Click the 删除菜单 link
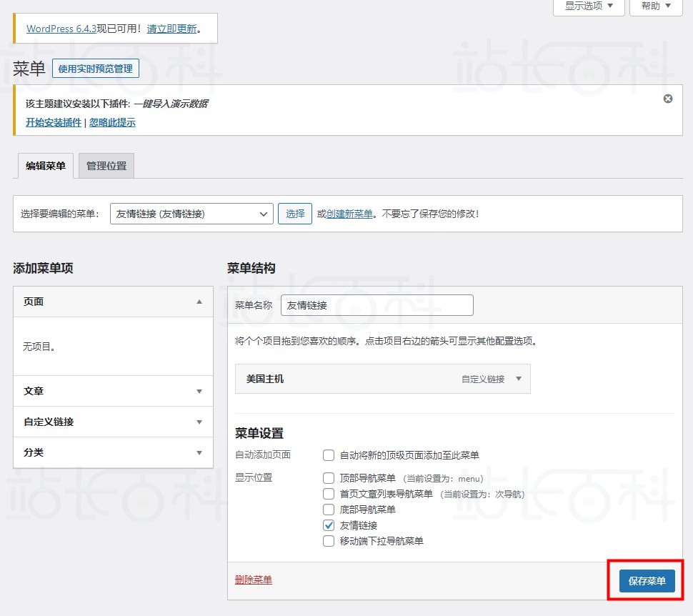The width and height of the screenshot is (693, 616). [253, 580]
